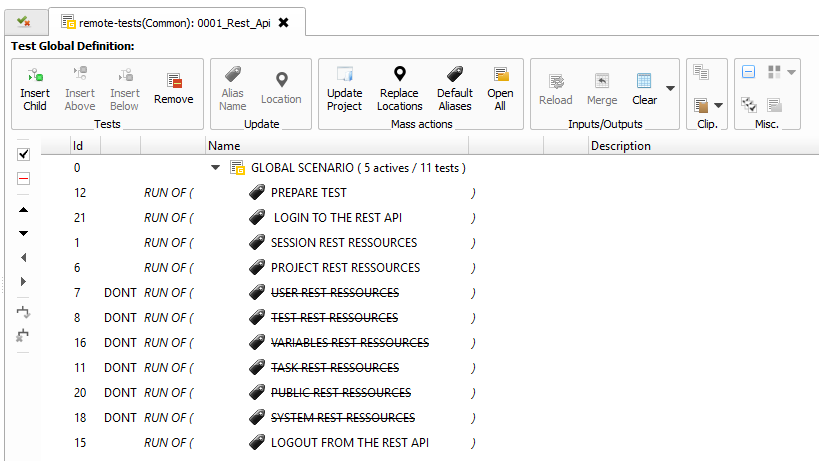Select the disabled TEST REST RESSOURCES row
Screen dimensions: 819x461
pos(430,318)
